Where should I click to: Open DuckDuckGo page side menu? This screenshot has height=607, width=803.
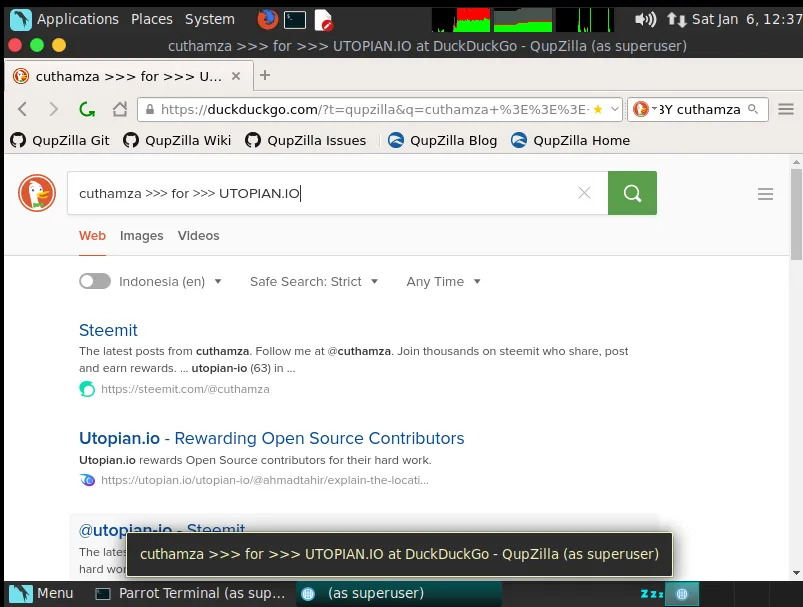coord(766,194)
